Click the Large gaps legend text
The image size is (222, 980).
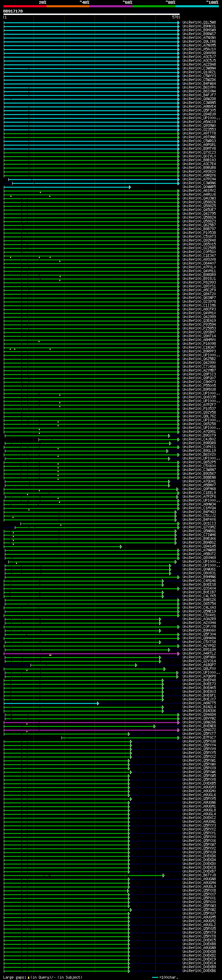(x=43, y=977)
